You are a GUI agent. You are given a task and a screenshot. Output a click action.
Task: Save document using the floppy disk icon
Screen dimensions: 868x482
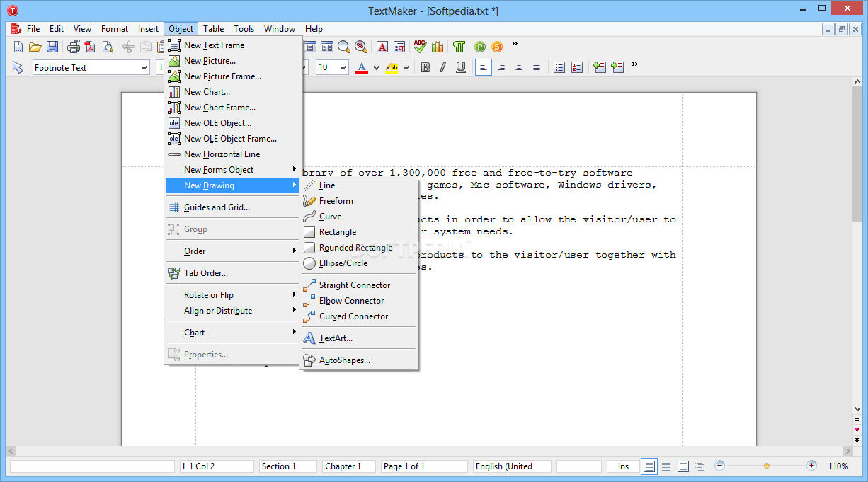[x=52, y=47]
